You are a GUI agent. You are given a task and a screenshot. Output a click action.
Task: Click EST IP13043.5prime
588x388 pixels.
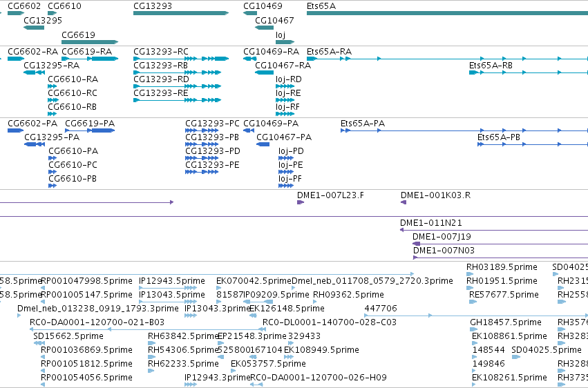[x=168, y=302]
